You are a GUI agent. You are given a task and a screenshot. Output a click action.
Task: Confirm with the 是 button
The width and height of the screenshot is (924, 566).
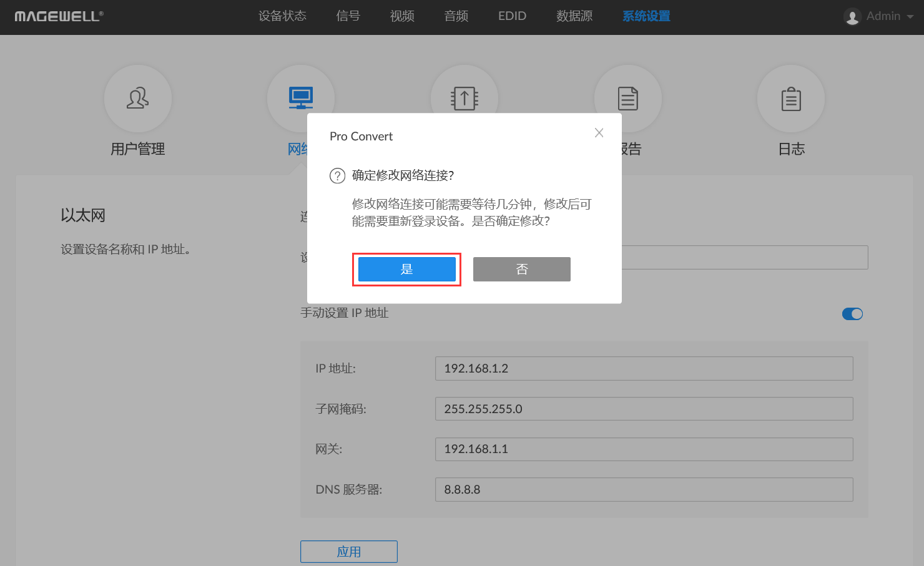(406, 270)
